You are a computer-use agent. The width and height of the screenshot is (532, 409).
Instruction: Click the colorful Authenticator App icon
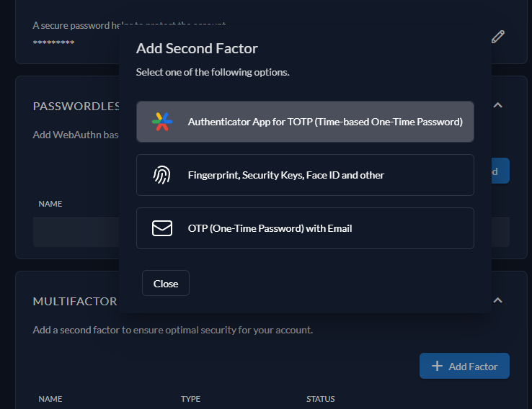coord(162,122)
